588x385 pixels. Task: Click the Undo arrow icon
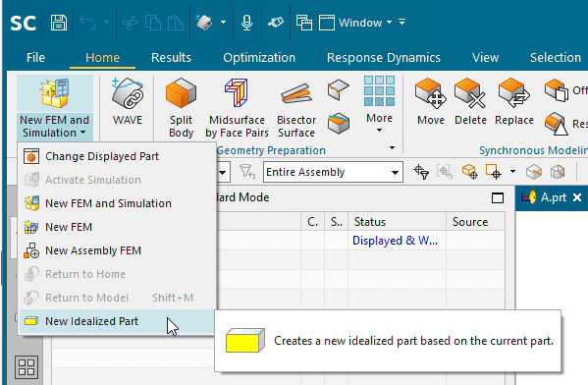click(x=87, y=23)
